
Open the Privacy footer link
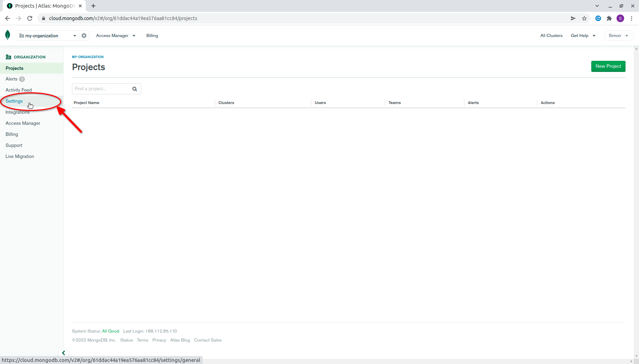point(159,340)
